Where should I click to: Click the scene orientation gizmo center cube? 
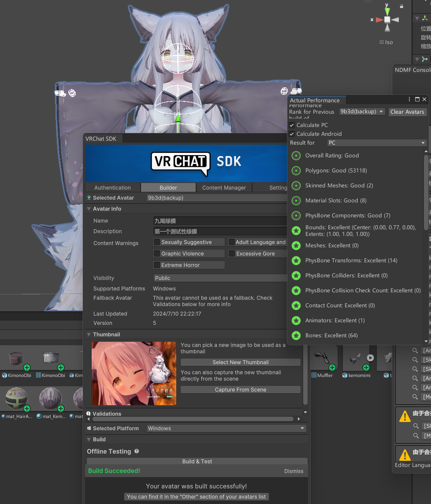pyautogui.click(x=387, y=19)
